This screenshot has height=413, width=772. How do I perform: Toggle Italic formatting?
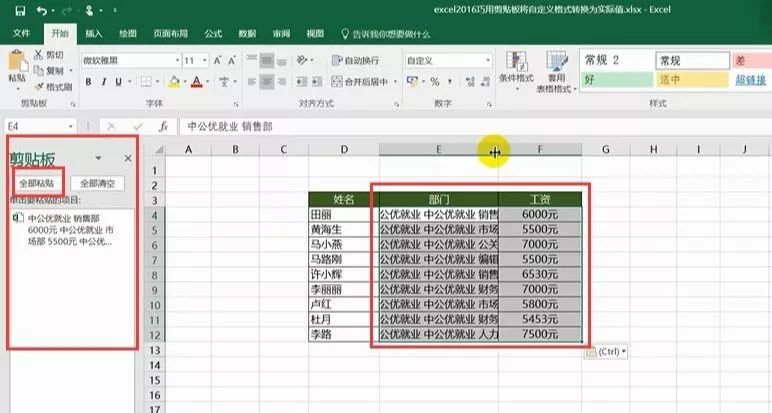(x=103, y=82)
